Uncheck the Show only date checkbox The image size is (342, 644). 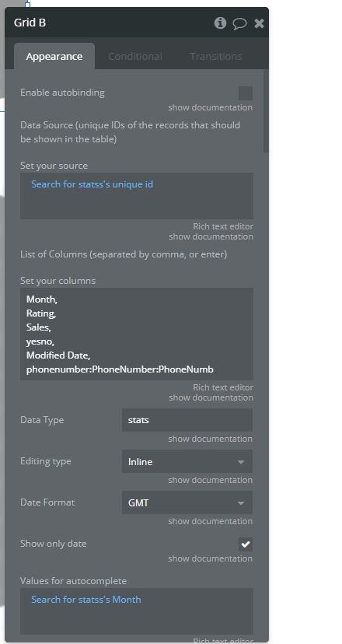[246, 544]
